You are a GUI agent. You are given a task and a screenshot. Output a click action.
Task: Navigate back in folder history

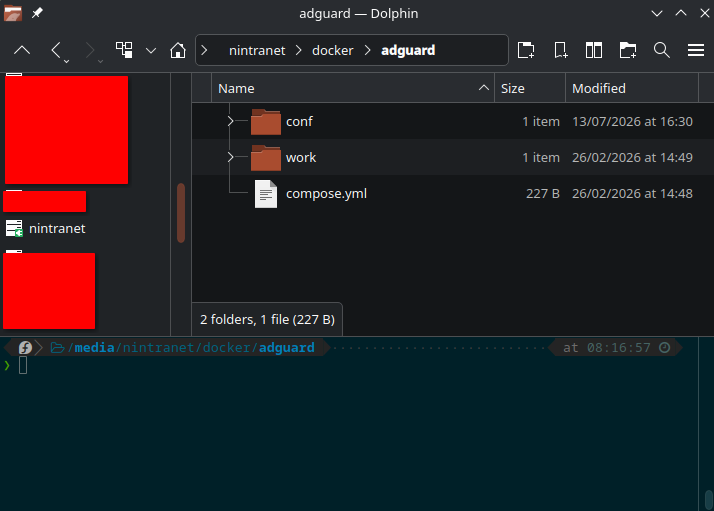[x=56, y=50]
